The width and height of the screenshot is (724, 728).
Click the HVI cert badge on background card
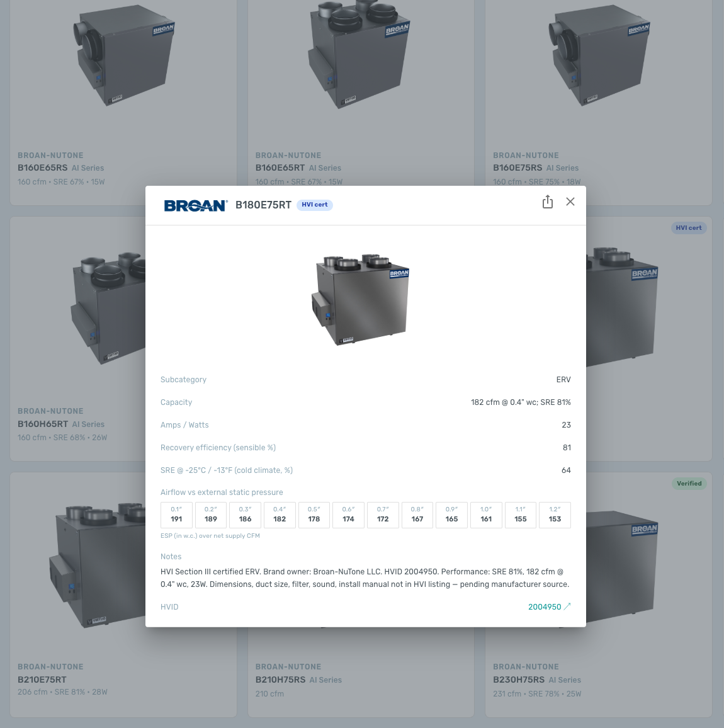[x=689, y=228]
